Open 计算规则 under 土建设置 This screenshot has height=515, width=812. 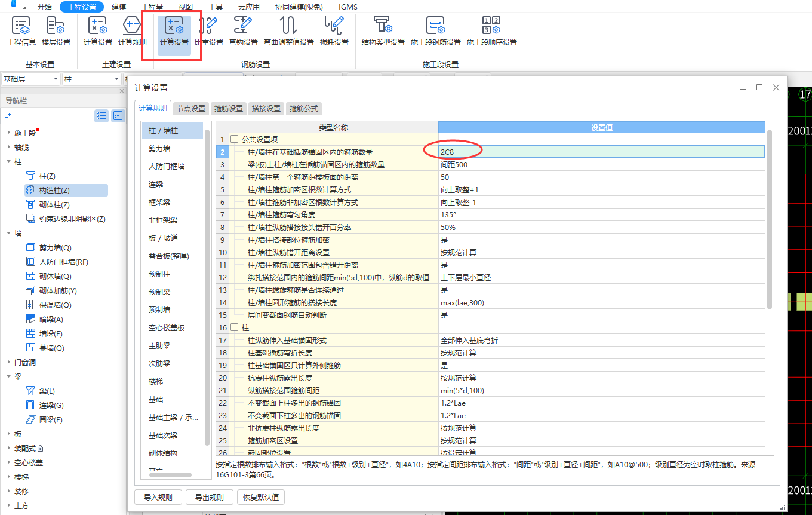(132, 32)
